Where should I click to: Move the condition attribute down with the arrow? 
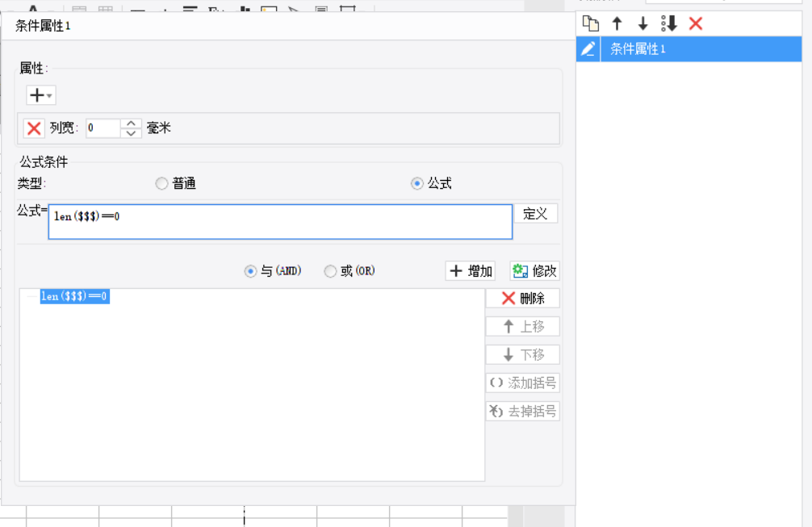click(x=642, y=23)
